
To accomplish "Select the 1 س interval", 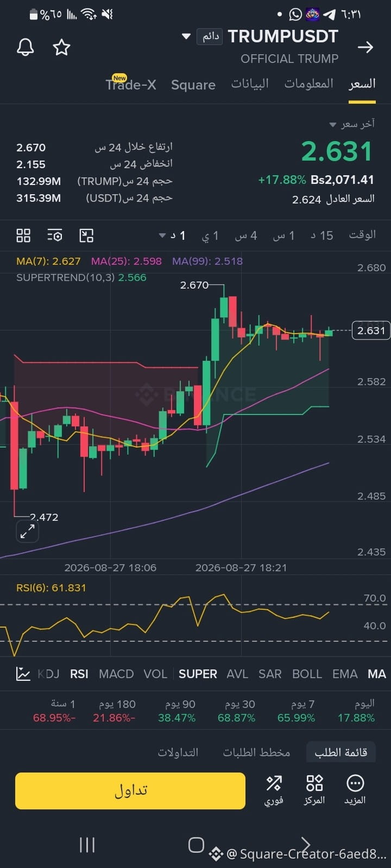I will (283, 235).
